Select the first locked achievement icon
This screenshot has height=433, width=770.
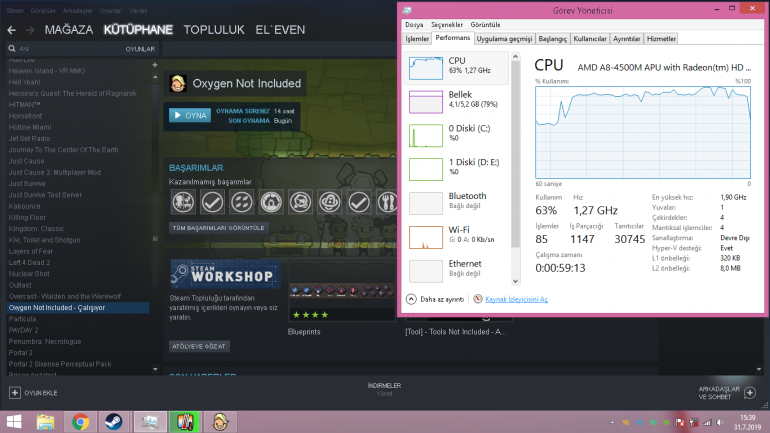pyautogui.click(x=183, y=202)
